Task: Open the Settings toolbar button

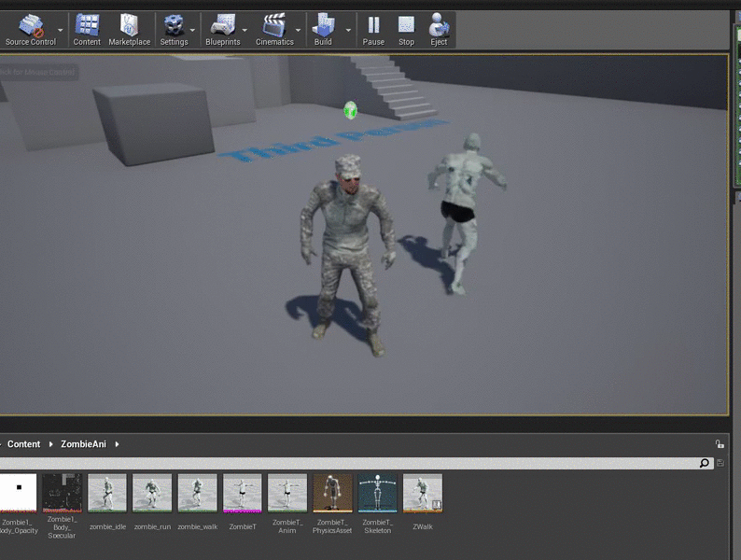Action: click(x=174, y=29)
